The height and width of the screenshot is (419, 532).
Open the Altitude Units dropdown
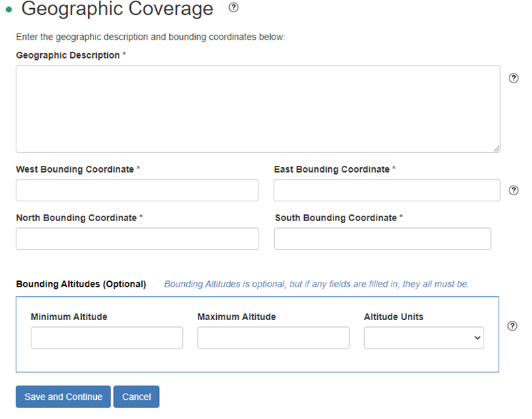(x=424, y=338)
